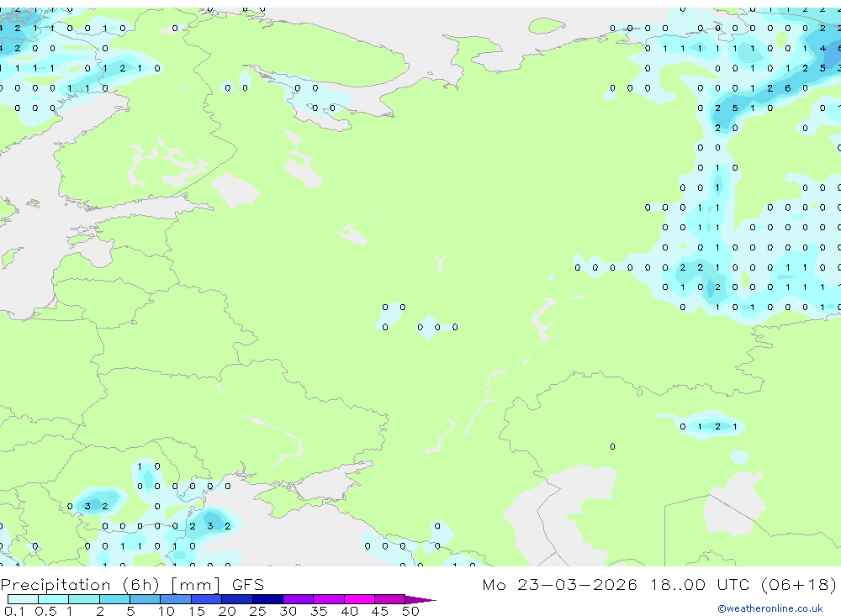The height and width of the screenshot is (616, 841).
Task: Click the "0.5" legend scale value
Action: point(45,611)
